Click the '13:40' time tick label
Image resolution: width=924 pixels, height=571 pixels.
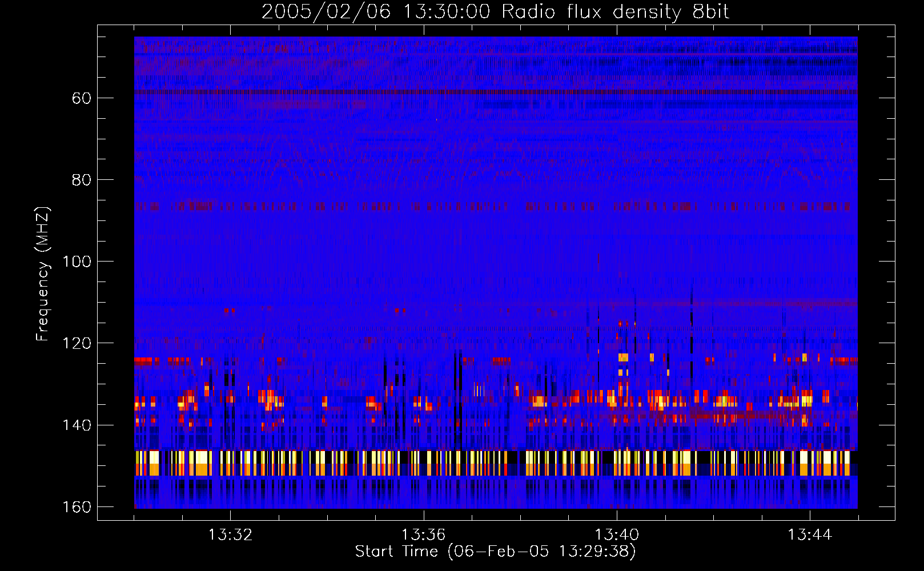point(617,535)
